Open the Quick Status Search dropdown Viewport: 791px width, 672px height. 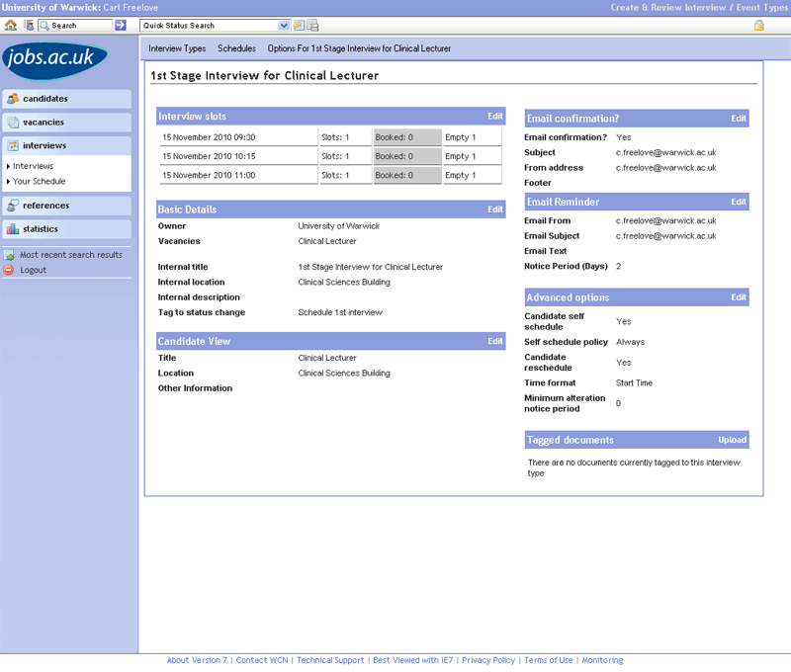pyautogui.click(x=285, y=25)
